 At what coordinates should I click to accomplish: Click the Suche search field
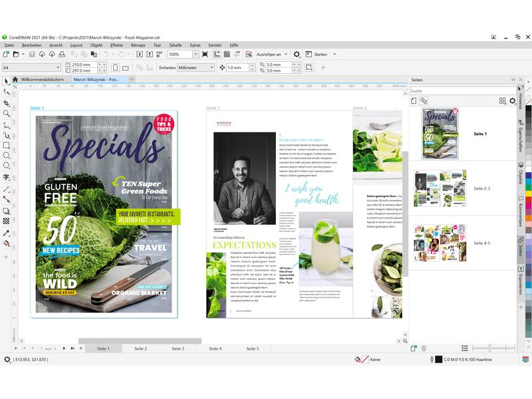click(x=463, y=91)
